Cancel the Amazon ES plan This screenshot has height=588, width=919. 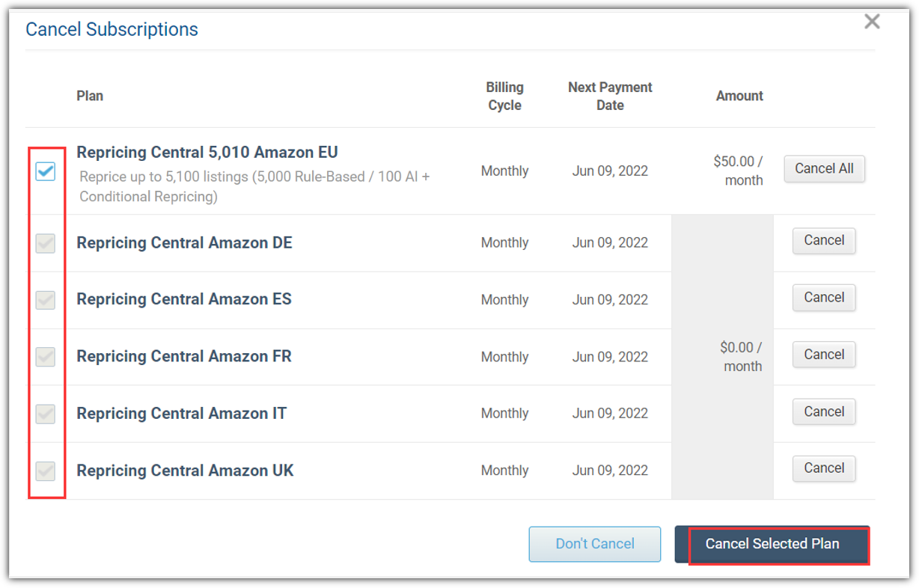824,297
